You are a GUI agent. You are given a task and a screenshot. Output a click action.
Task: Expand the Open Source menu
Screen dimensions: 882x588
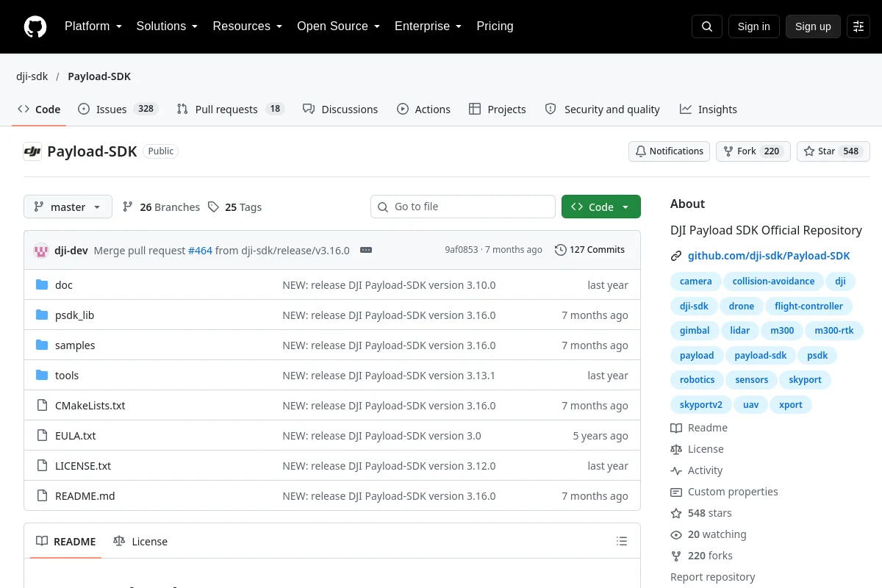(338, 26)
